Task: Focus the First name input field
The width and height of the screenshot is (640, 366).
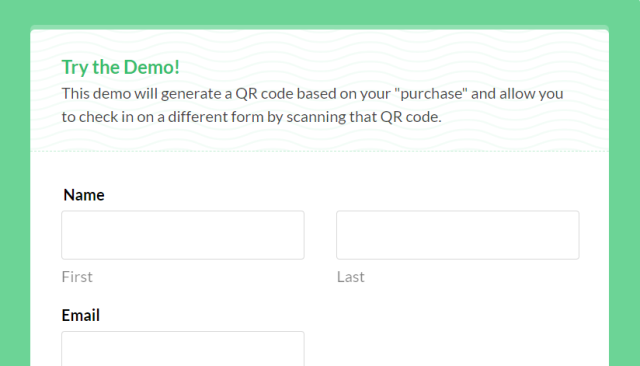Action: pos(183,235)
